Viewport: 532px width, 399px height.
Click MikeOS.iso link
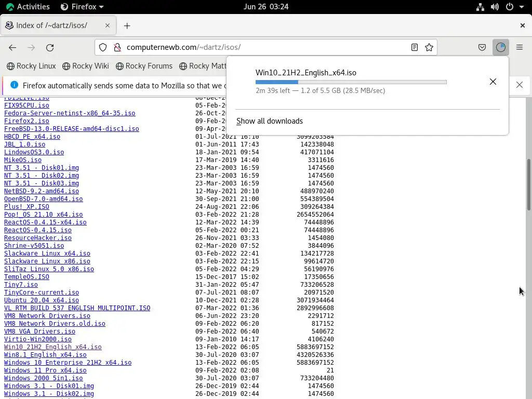coord(23,160)
